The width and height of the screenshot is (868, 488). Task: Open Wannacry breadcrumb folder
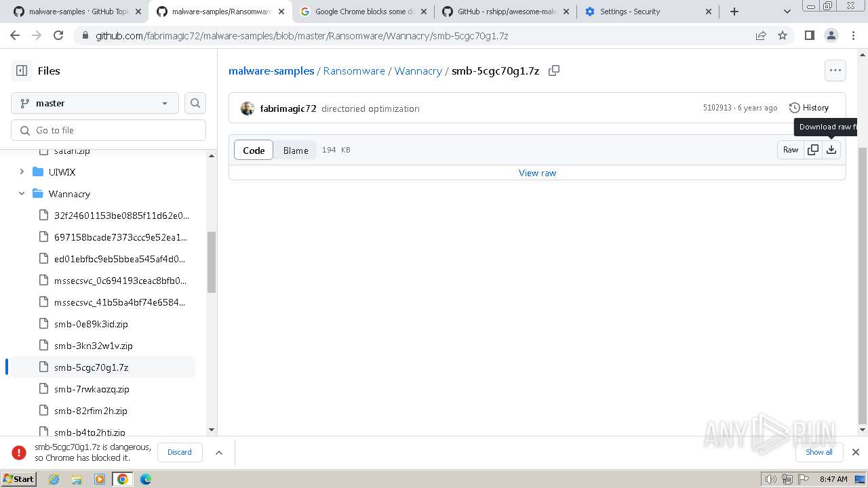pyautogui.click(x=418, y=70)
